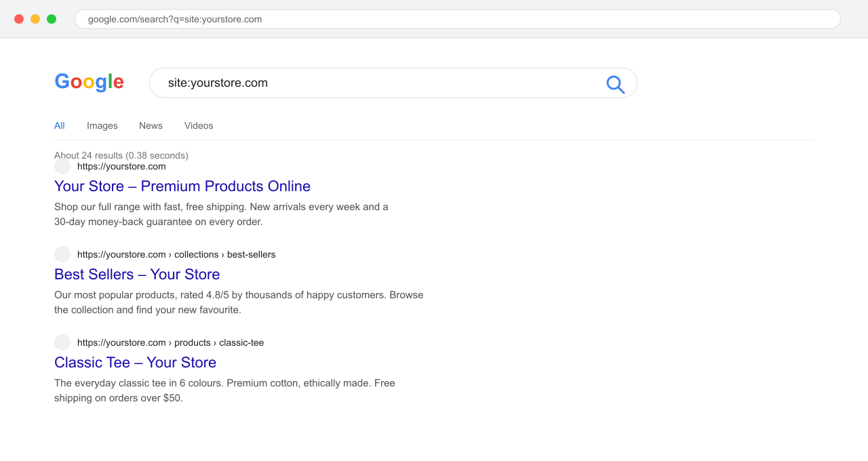868x461 pixels.
Task: Open the News tab
Action: [151, 125]
